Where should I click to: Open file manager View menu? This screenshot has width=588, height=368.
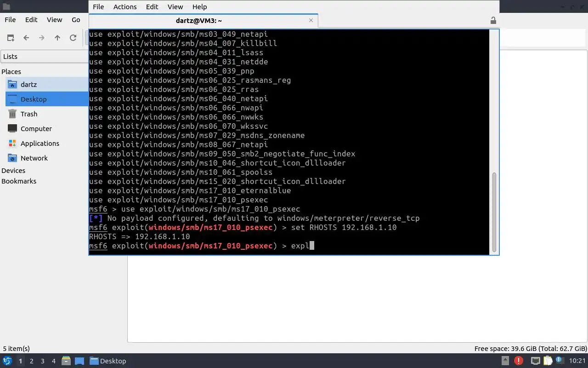pyautogui.click(x=54, y=20)
